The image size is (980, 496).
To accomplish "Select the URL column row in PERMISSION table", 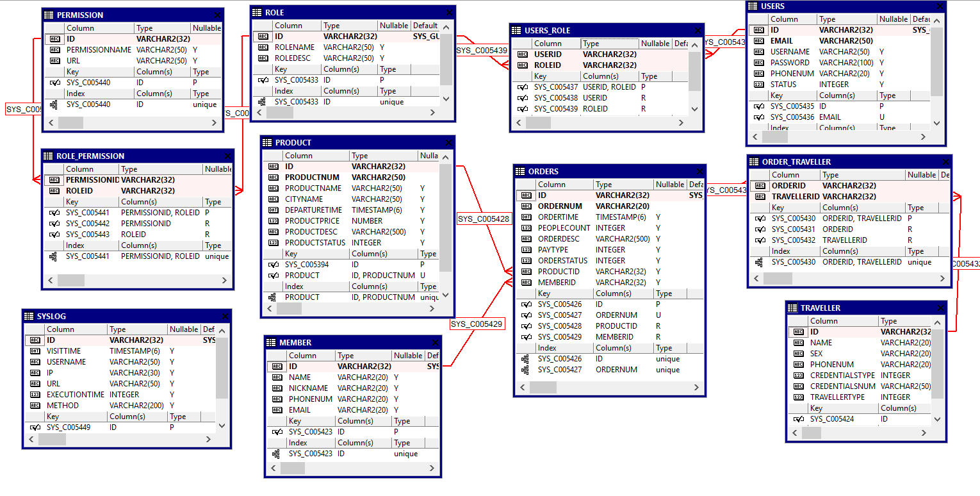I will pos(133,61).
